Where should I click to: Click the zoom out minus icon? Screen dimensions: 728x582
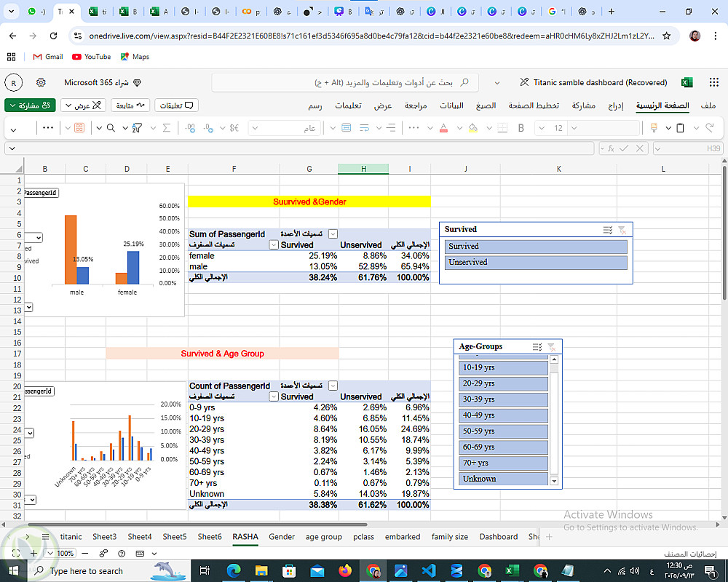pyautogui.click(x=85, y=553)
